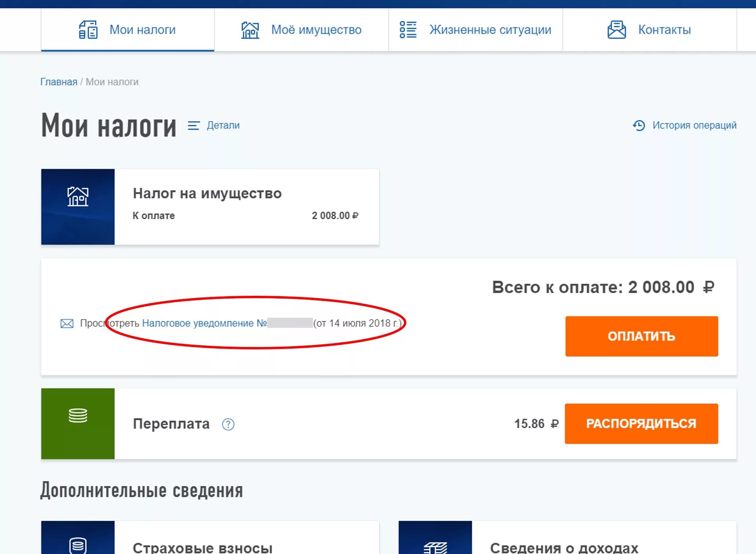Open the Мои налоги tab
The width and height of the screenshot is (756, 554).
(x=127, y=30)
